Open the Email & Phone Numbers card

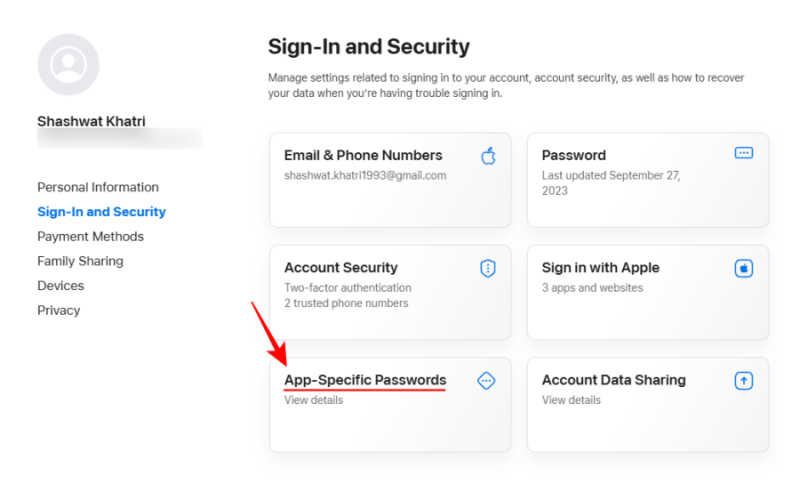[x=390, y=180]
